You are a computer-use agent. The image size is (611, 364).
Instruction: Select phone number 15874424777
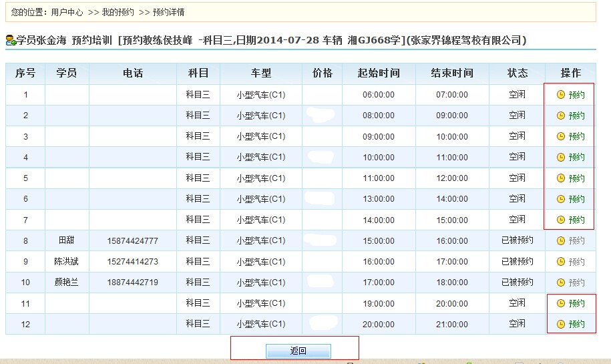[132, 241]
